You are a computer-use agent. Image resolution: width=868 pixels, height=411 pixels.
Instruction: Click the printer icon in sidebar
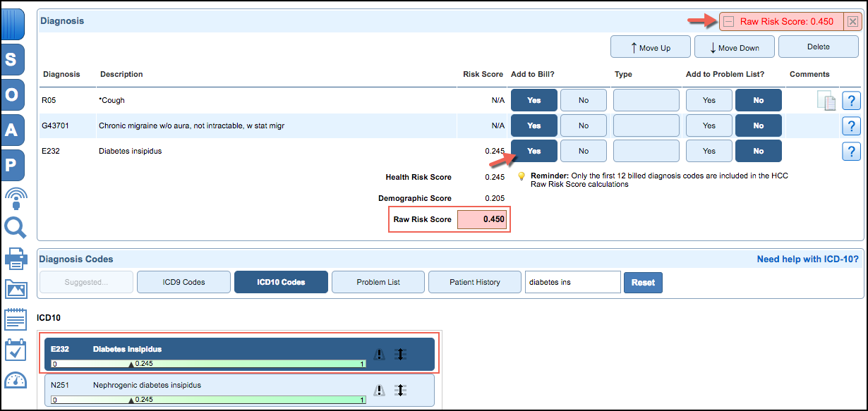click(15, 259)
